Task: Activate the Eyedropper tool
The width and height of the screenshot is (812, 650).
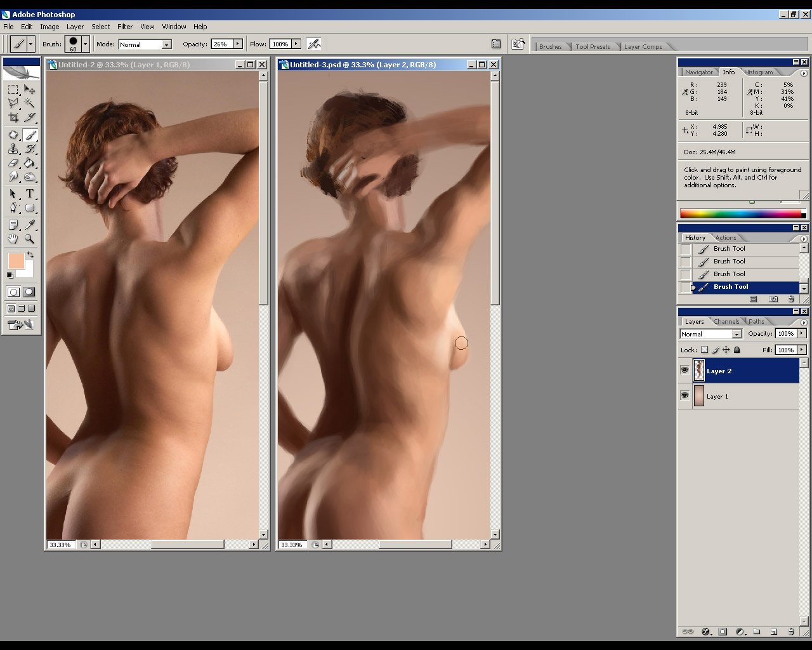Action: [x=29, y=225]
